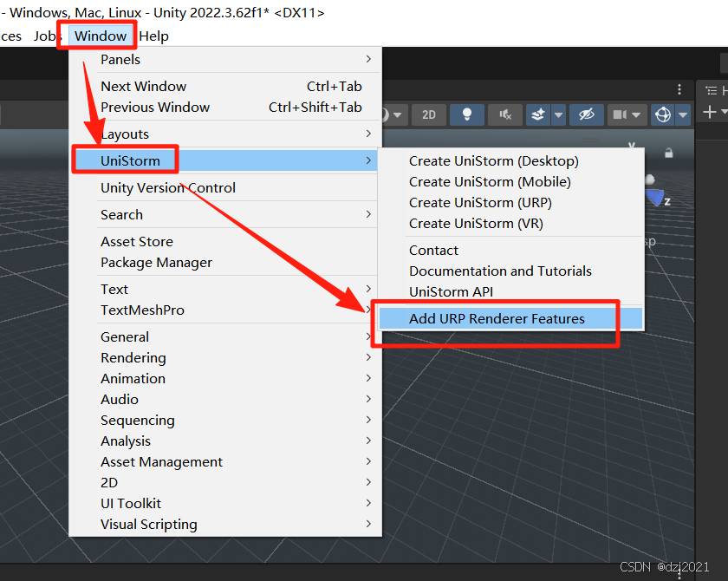Open the gizmos dropdown arrow
This screenshot has width=728, height=581.
pyautogui.click(x=683, y=114)
